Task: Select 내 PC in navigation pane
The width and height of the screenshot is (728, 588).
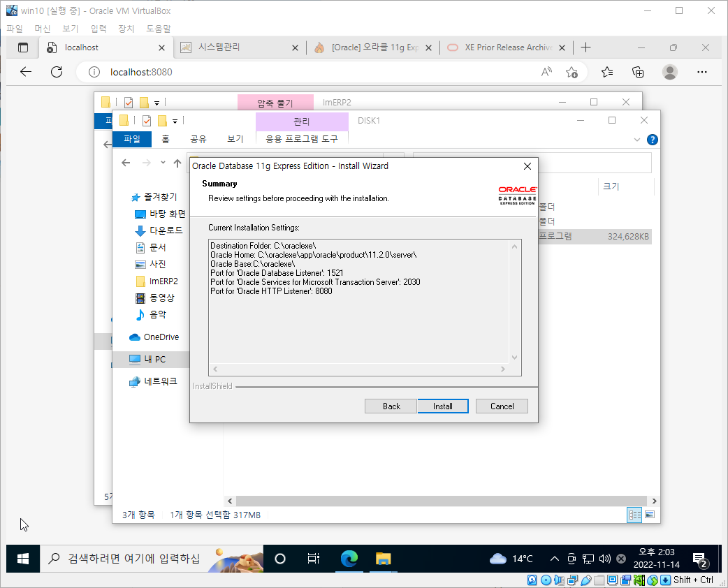Action: point(147,359)
